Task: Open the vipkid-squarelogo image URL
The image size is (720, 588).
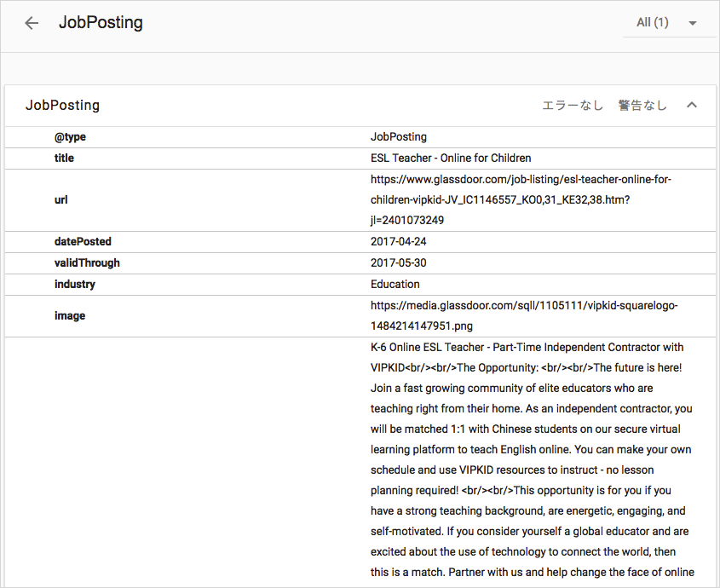Action: click(524, 315)
